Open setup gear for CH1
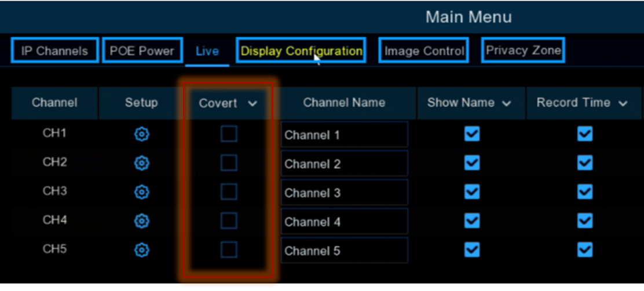 pyautogui.click(x=142, y=134)
